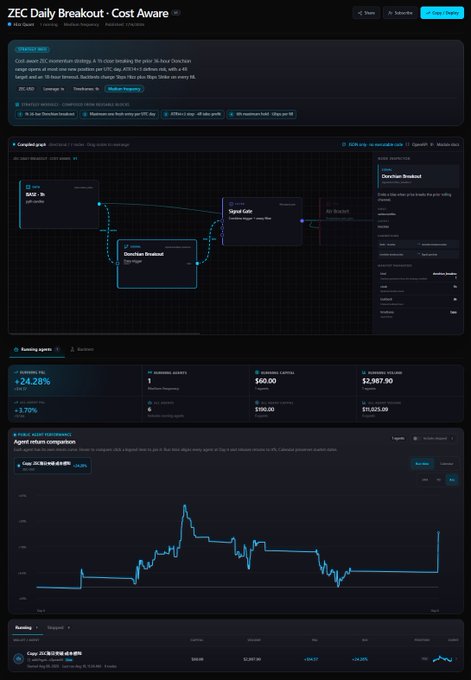Click the +3.70% all agent PnL
This screenshot has height=680, width=471.
point(26,410)
